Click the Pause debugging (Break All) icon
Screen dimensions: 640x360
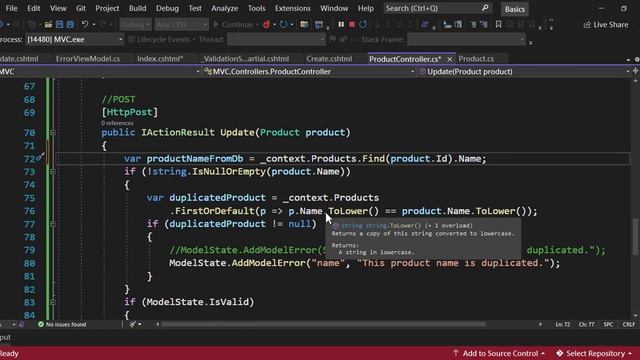pos(341,24)
